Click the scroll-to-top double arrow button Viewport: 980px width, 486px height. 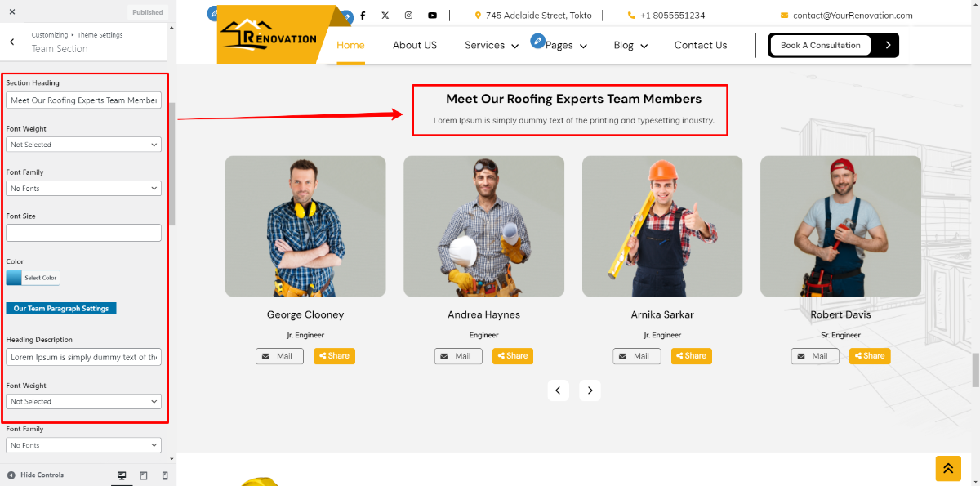click(x=947, y=468)
